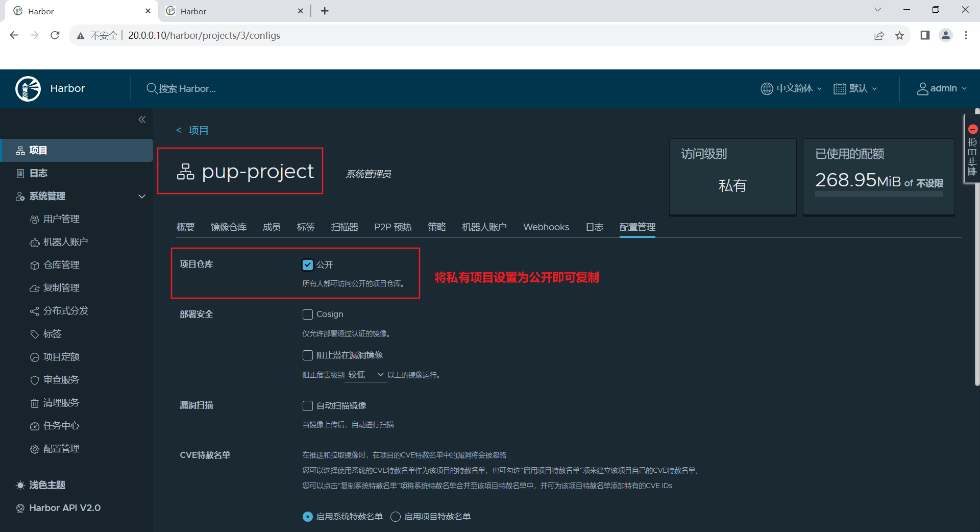Screen dimensions: 980x532
Task: Click the admin user icon
Action: [922, 88]
